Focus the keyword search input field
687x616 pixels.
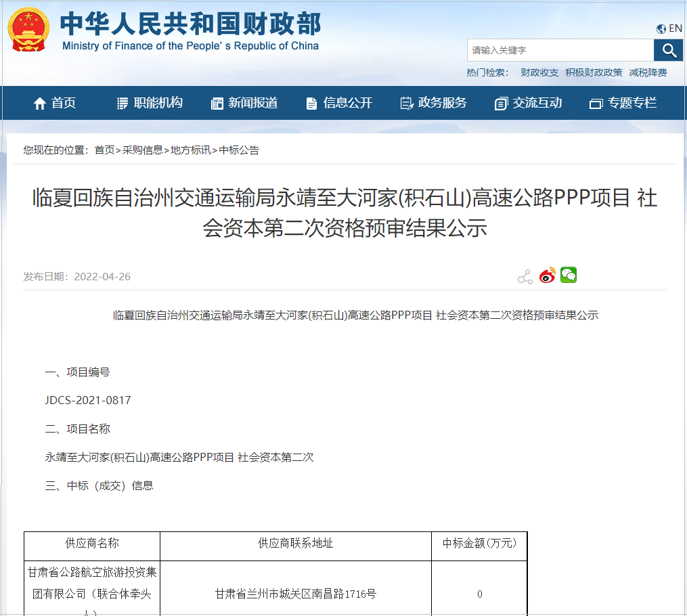(x=560, y=50)
